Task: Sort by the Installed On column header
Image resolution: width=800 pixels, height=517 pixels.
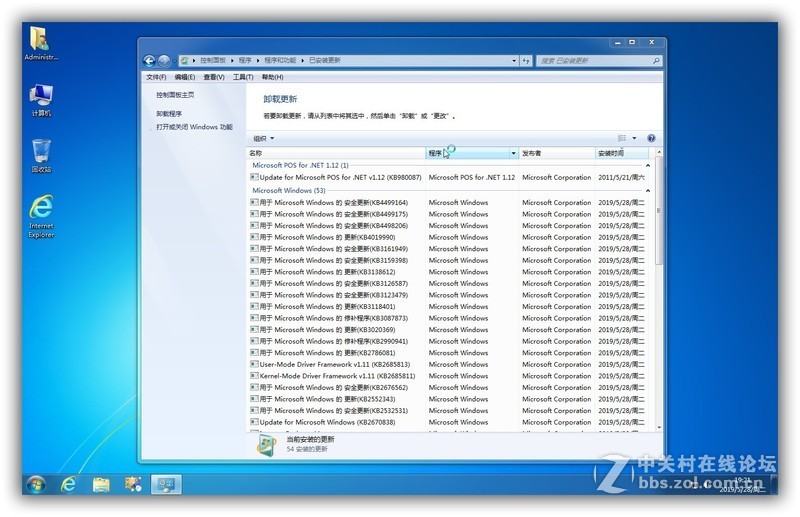Action: tap(622, 153)
